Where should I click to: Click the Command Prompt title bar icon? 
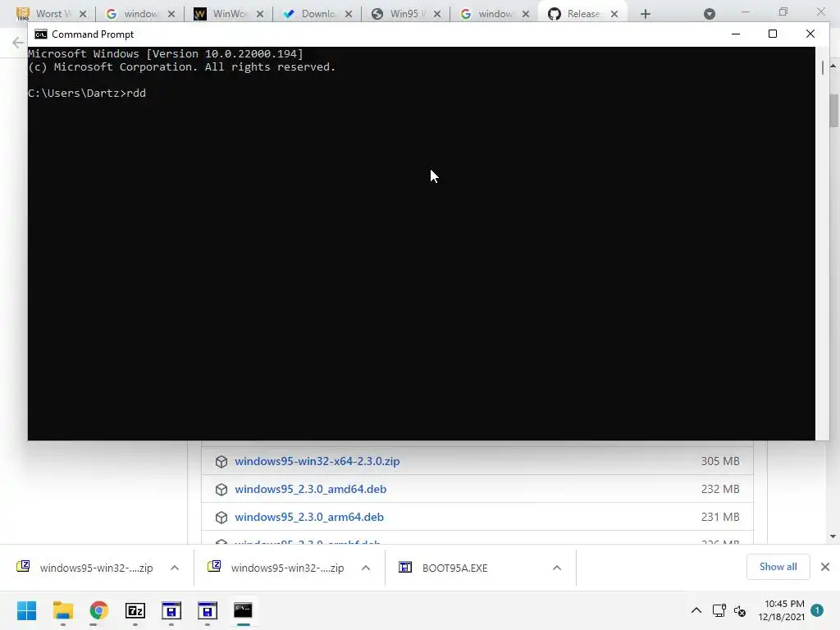(41, 34)
